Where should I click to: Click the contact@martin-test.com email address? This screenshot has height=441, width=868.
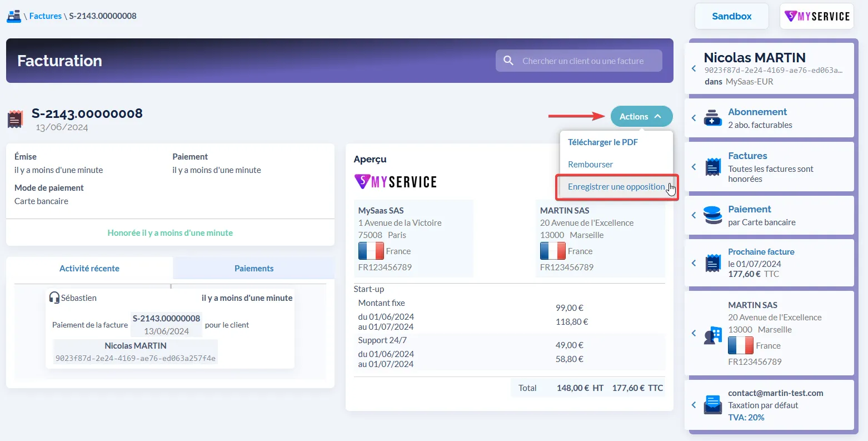coord(776,393)
